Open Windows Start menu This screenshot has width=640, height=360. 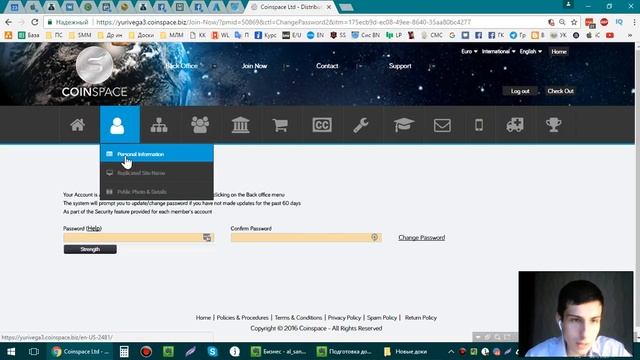point(11,351)
